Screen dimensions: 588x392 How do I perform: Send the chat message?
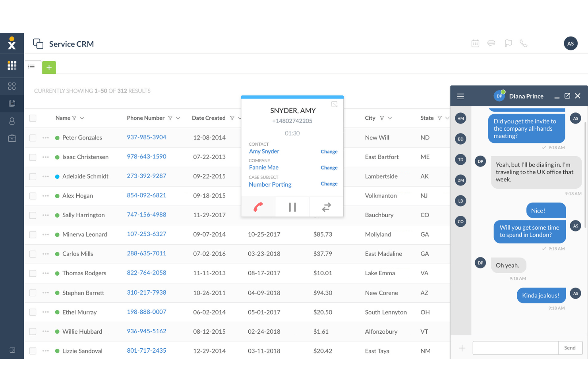pos(570,348)
